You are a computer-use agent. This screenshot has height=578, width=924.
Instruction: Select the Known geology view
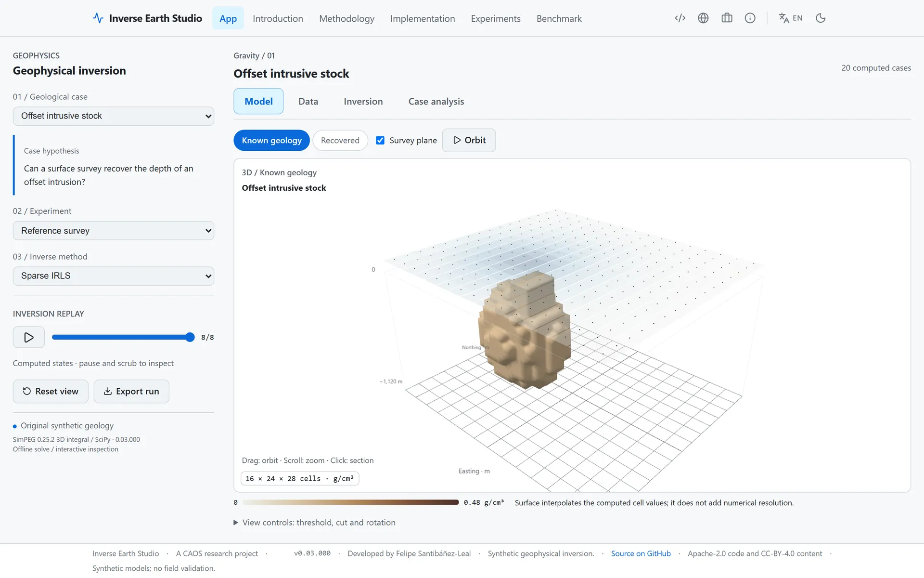tap(271, 140)
